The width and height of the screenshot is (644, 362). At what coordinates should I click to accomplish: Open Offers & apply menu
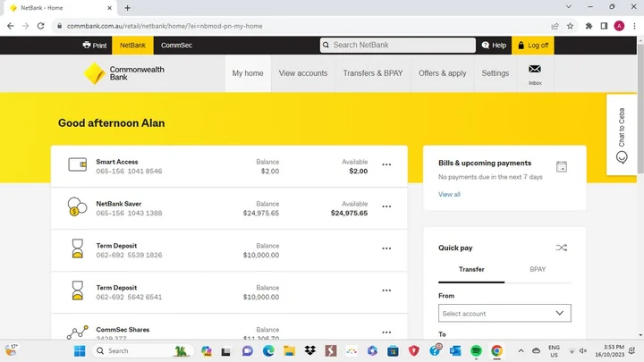coord(443,73)
